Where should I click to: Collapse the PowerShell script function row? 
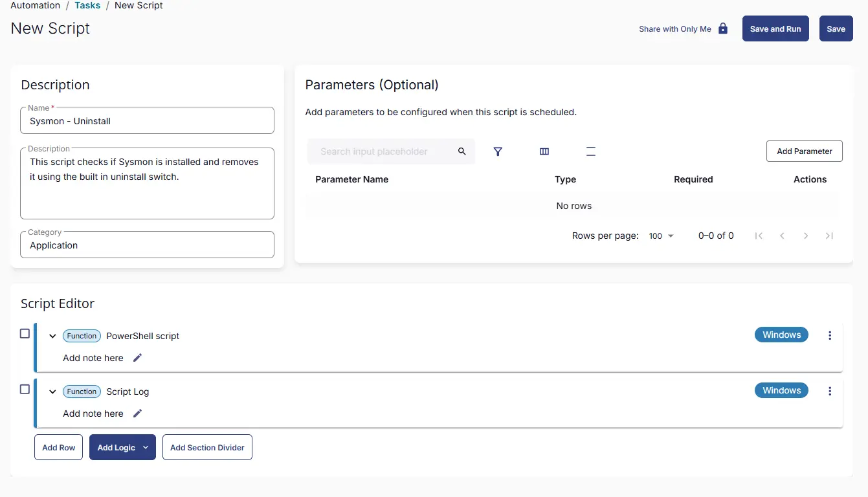(x=53, y=336)
